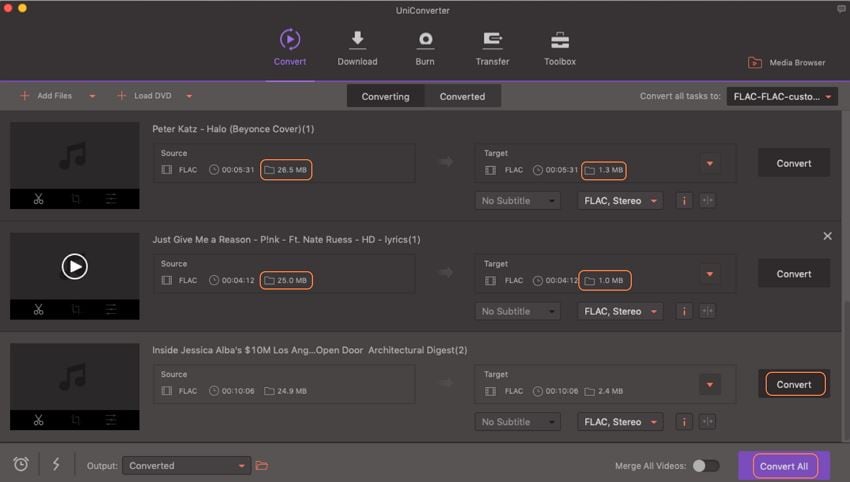This screenshot has height=482, width=850.
Task: Expand target format for Inside Jessica Alba's
Action: tap(710, 384)
